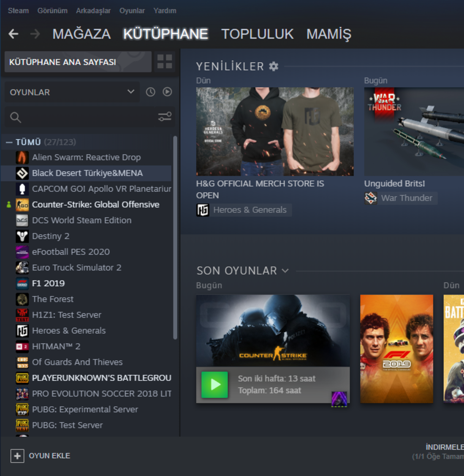Open H&G Official Merch Store headline

260,189
